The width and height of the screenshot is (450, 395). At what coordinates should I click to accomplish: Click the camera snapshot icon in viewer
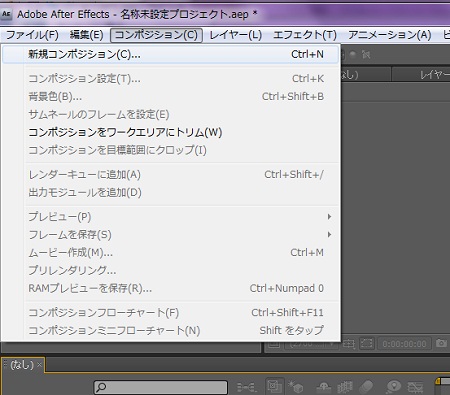pyautogui.click(x=441, y=343)
